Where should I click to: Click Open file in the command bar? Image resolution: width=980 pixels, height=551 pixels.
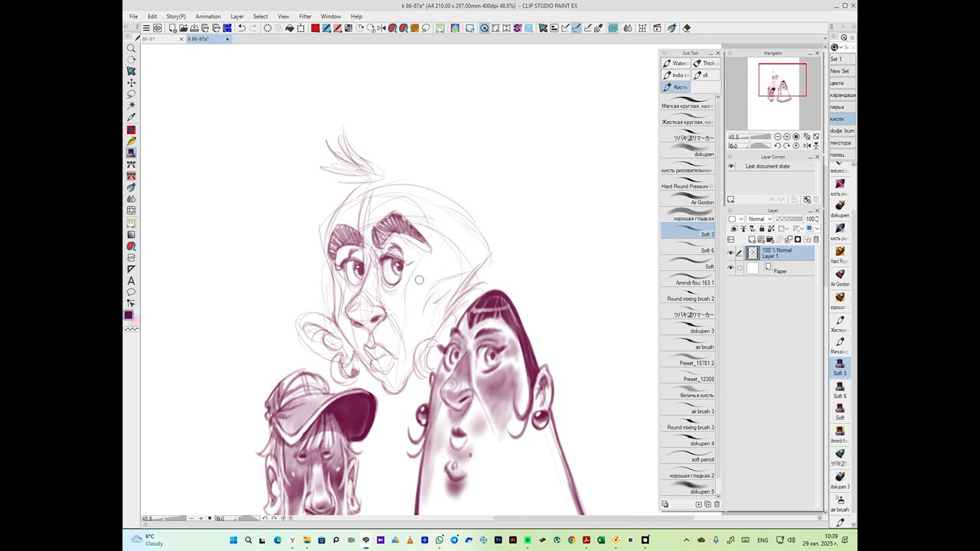(183, 28)
